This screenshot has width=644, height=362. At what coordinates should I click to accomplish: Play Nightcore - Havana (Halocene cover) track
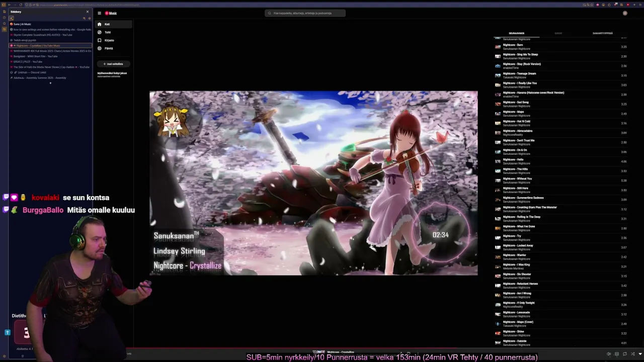[560, 95]
